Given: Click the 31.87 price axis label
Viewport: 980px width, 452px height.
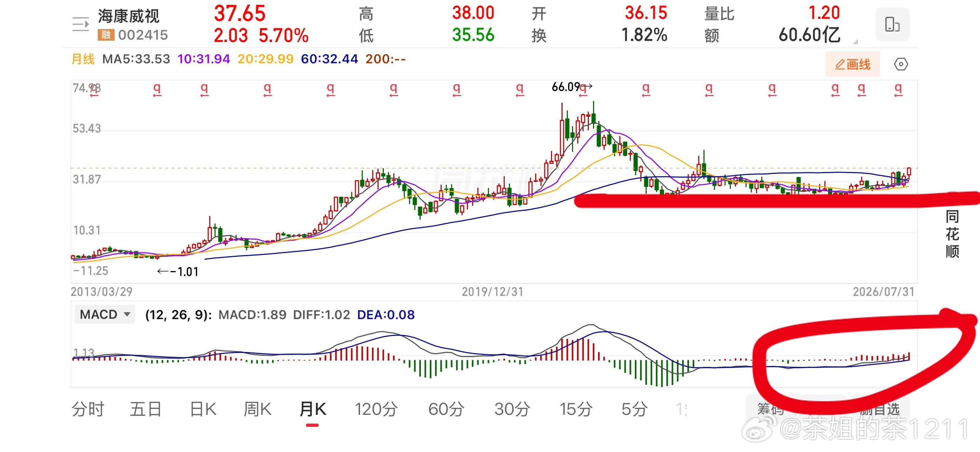Looking at the screenshot, I should 87,179.
